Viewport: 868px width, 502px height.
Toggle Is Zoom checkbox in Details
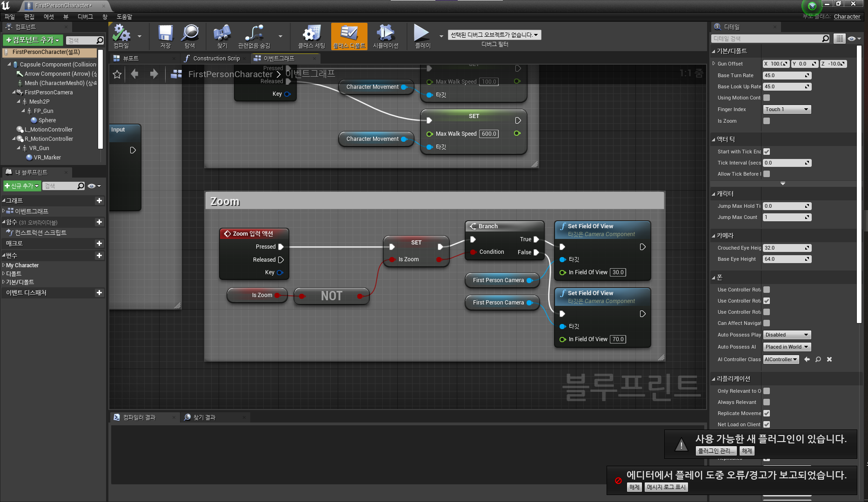tap(767, 121)
